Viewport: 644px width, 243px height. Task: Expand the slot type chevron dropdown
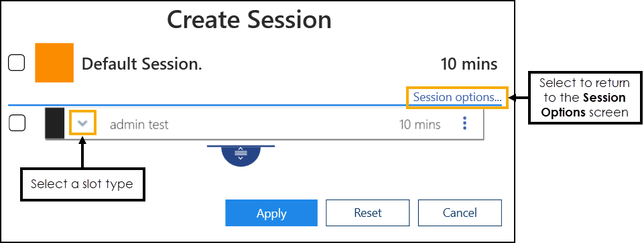point(83,123)
